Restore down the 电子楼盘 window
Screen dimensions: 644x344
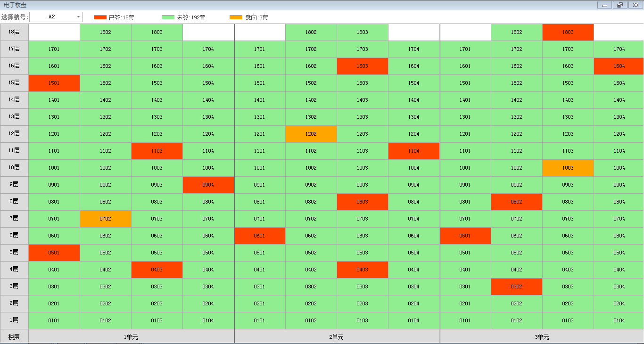click(619, 5)
